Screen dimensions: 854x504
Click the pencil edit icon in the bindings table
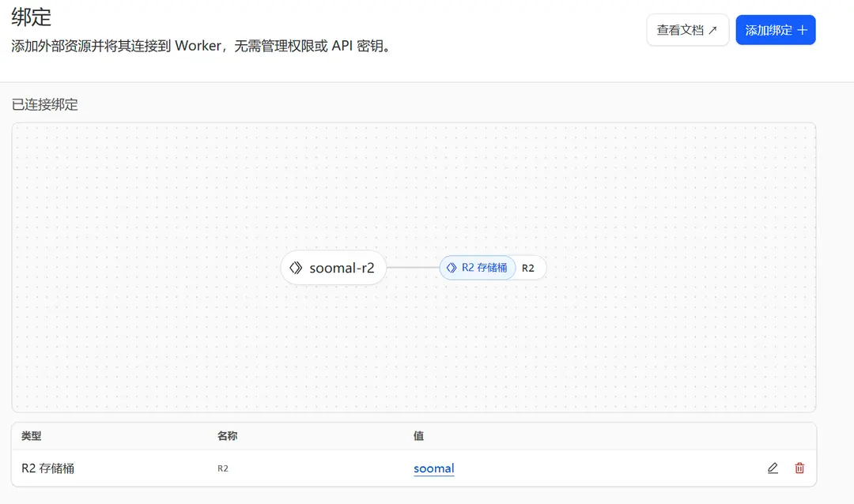773,468
